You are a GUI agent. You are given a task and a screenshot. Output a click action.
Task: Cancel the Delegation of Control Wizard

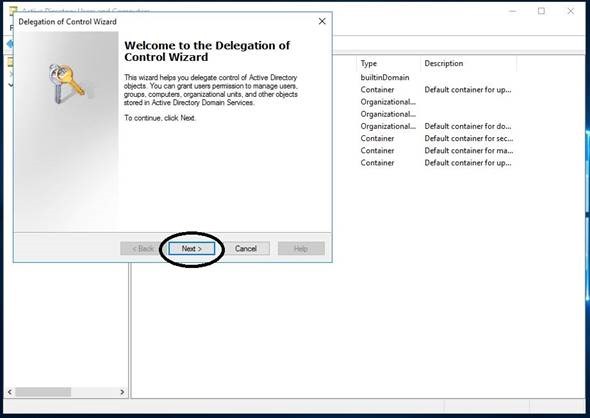point(246,249)
